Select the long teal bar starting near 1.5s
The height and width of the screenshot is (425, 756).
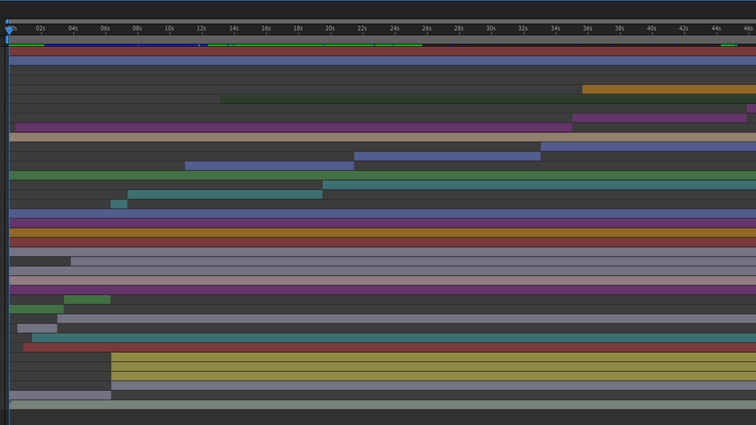[394, 338]
